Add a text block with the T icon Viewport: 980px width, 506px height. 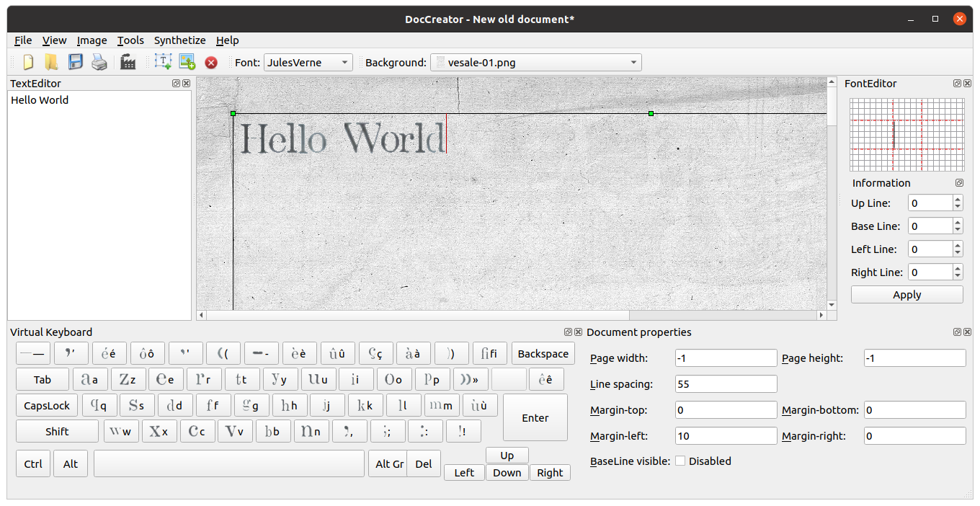pyautogui.click(x=163, y=63)
